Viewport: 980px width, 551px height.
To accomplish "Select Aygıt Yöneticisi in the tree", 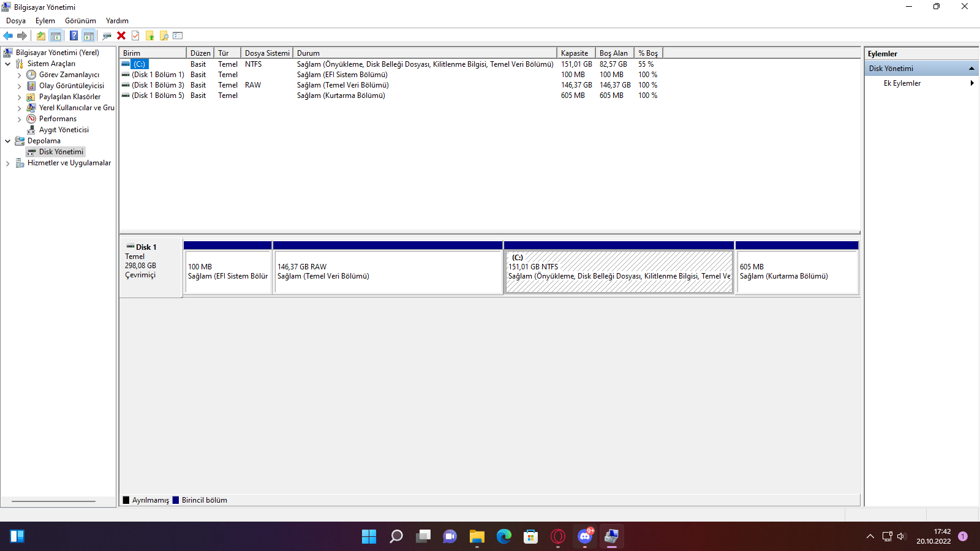I will point(64,130).
